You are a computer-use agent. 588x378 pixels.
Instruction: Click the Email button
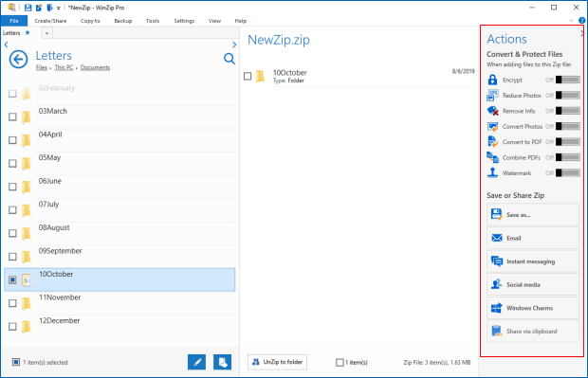coord(533,238)
